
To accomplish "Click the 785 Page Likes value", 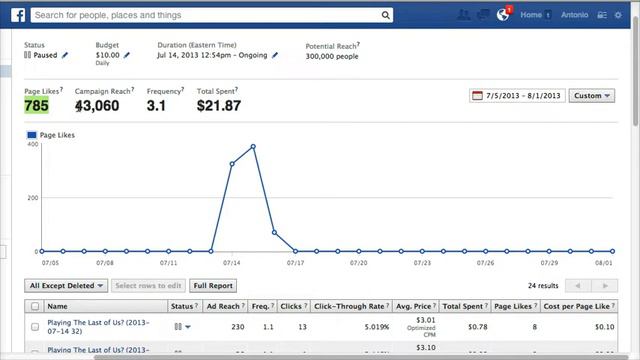I will (x=36, y=106).
